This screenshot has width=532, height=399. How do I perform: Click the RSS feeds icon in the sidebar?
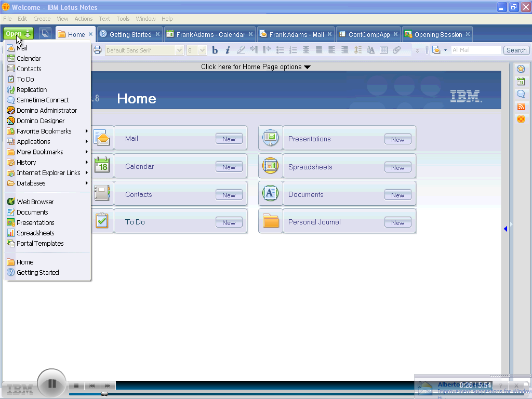[521, 107]
